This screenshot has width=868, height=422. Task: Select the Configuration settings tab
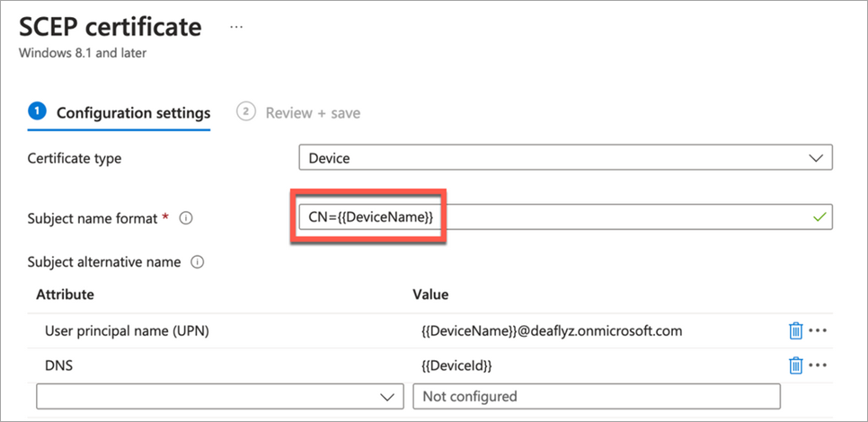133,113
